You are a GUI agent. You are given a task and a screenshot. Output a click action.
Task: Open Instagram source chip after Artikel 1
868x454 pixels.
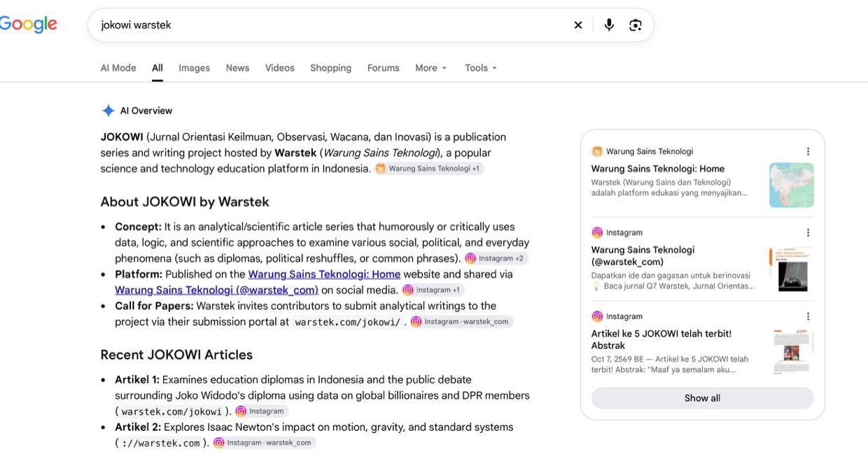(261, 411)
